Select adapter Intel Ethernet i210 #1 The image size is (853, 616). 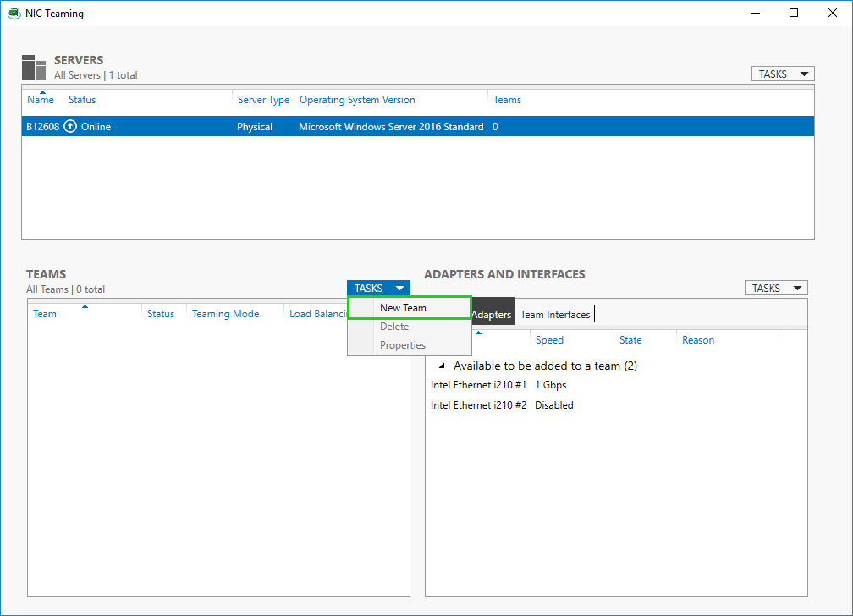click(x=478, y=385)
